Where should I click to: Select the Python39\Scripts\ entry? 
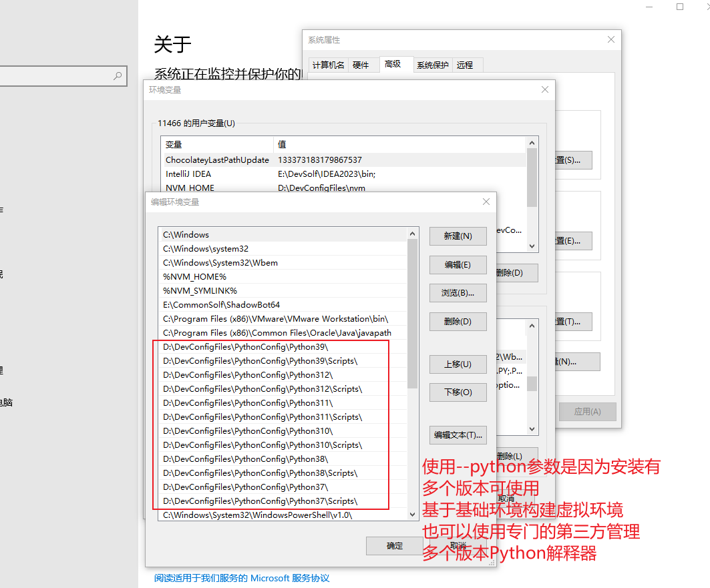(283, 361)
